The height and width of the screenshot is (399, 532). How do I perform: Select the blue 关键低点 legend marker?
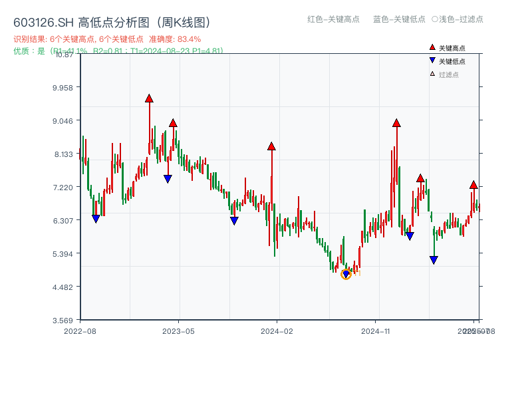[x=431, y=59]
